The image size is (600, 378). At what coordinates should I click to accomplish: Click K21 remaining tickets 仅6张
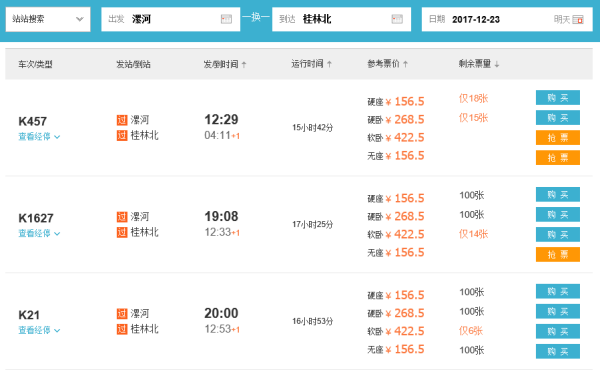(471, 331)
